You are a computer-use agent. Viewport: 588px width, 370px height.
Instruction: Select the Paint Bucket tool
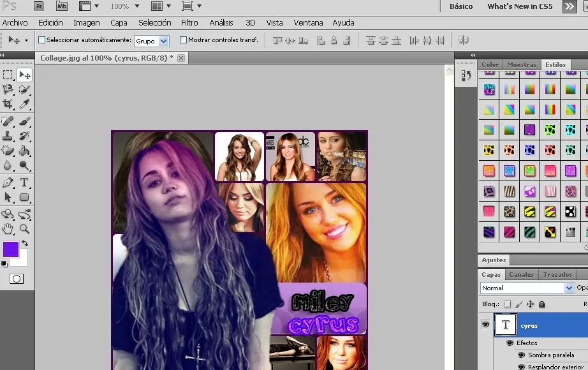pyautogui.click(x=24, y=151)
